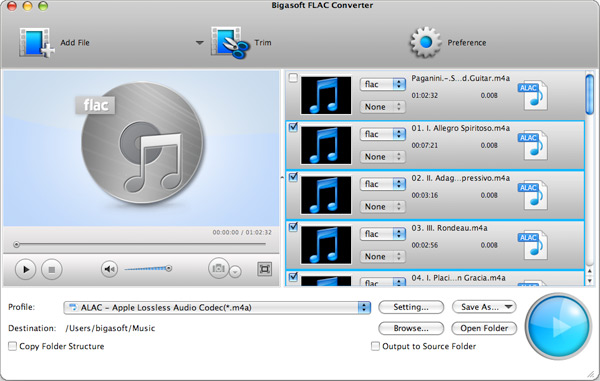Open the Save As... dropdown button
Screen dimensions: 600x381
484,307
